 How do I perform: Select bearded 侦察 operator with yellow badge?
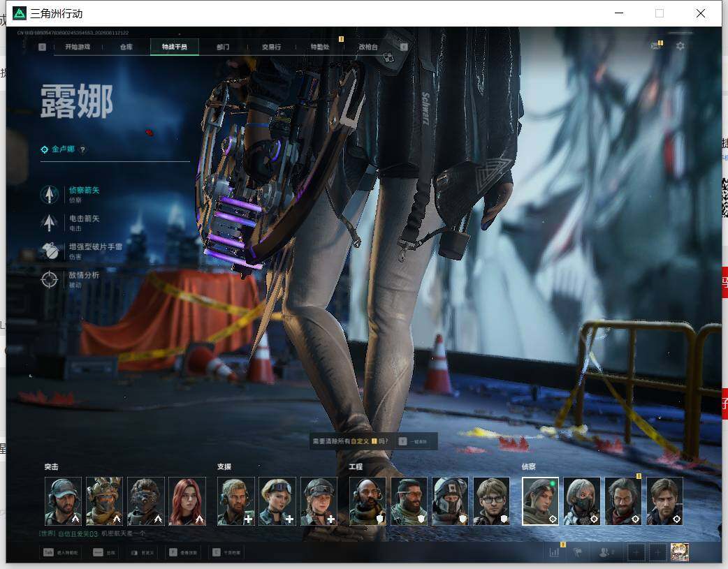[623, 501]
